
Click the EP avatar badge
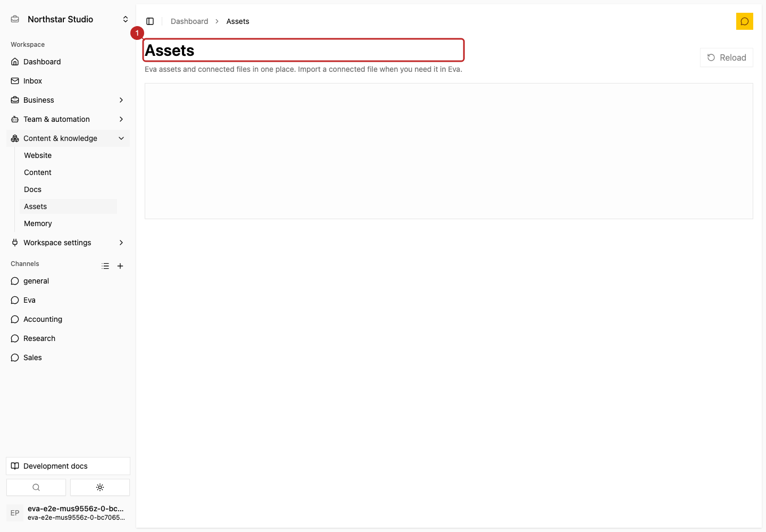tap(15, 513)
